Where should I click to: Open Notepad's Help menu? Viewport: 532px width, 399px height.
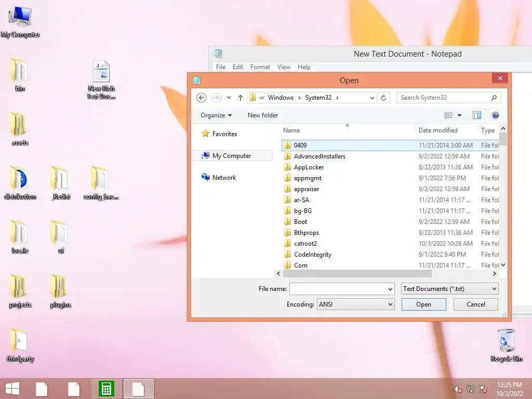click(x=304, y=67)
